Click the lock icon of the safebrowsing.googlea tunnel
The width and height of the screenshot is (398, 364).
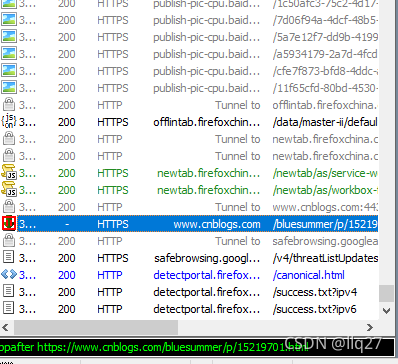(9, 241)
